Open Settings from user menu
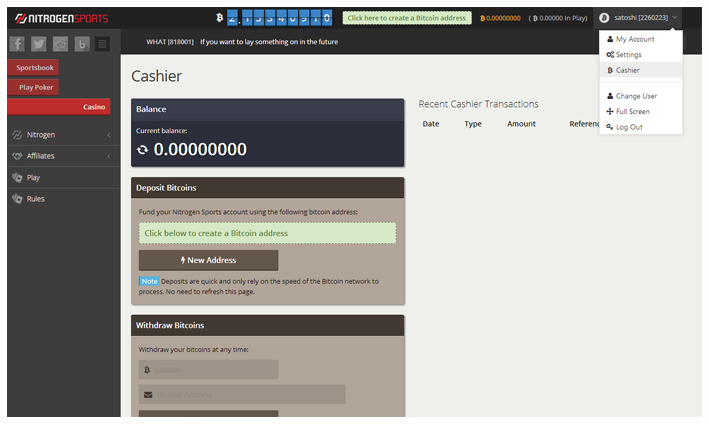This screenshot has width=709, height=424. (628, 54)
